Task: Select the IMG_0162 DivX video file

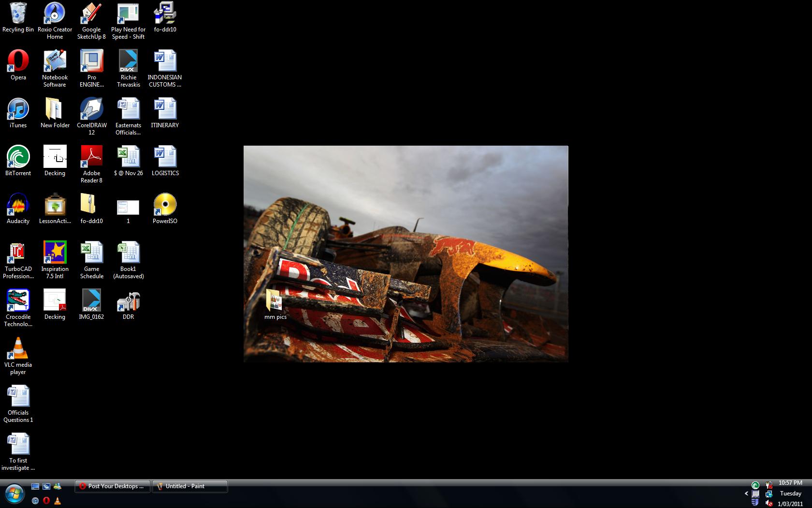Action: pyautogui.click(x=91, y=305)
